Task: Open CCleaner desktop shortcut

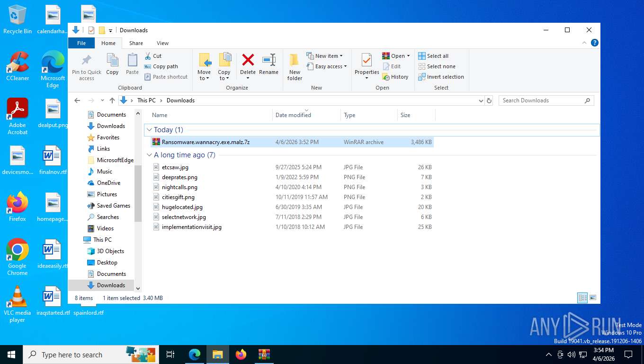Action: pos(18,66)
